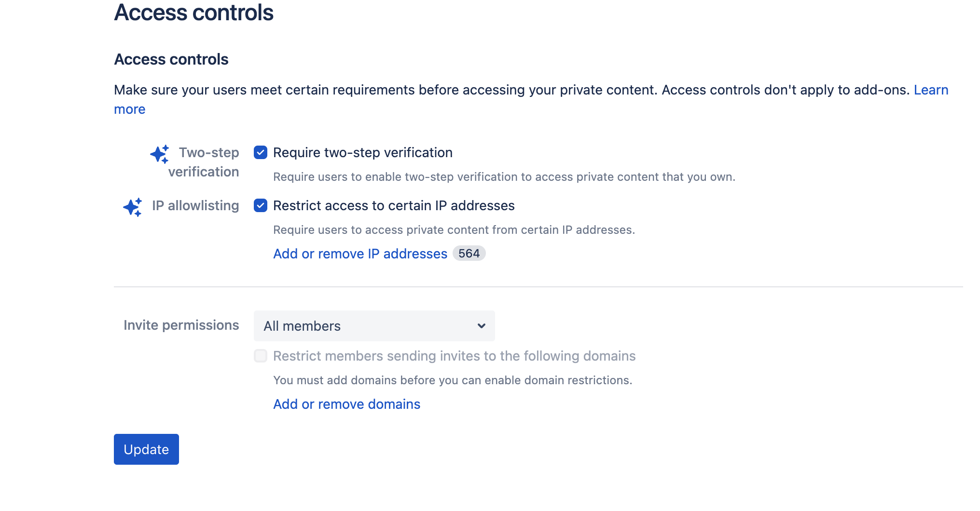
Task: Click the 564 IP address count badge
Action: tap(469, 254)
